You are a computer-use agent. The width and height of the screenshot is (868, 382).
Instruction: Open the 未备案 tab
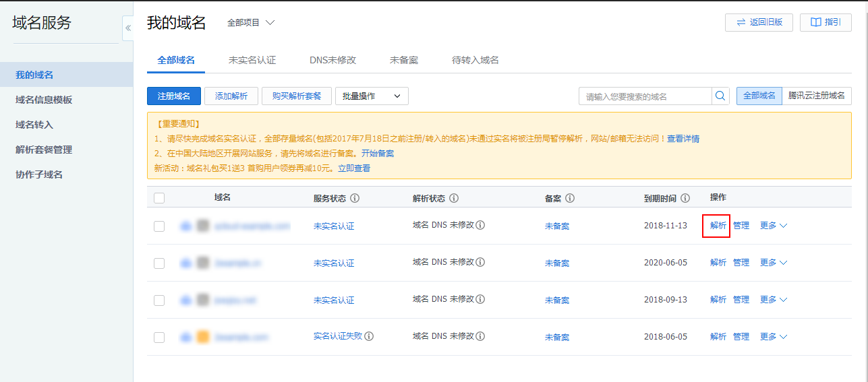[x=404, y=60]
